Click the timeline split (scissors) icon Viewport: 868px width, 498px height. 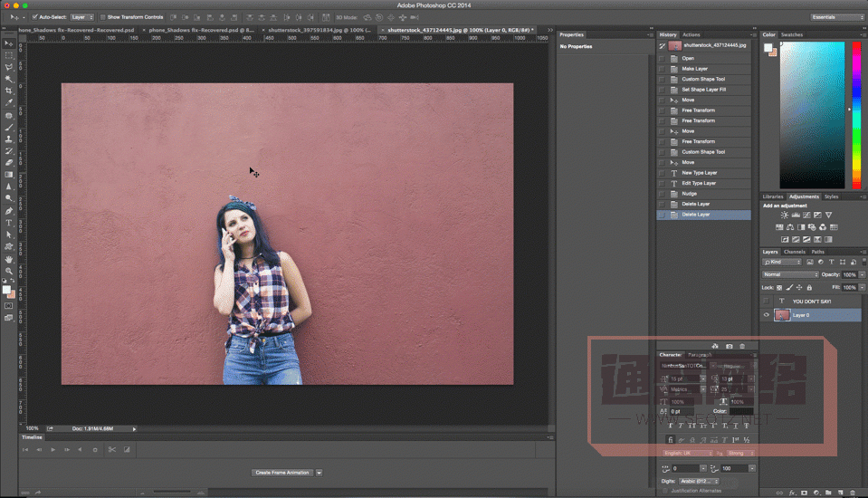pos(111,450)
